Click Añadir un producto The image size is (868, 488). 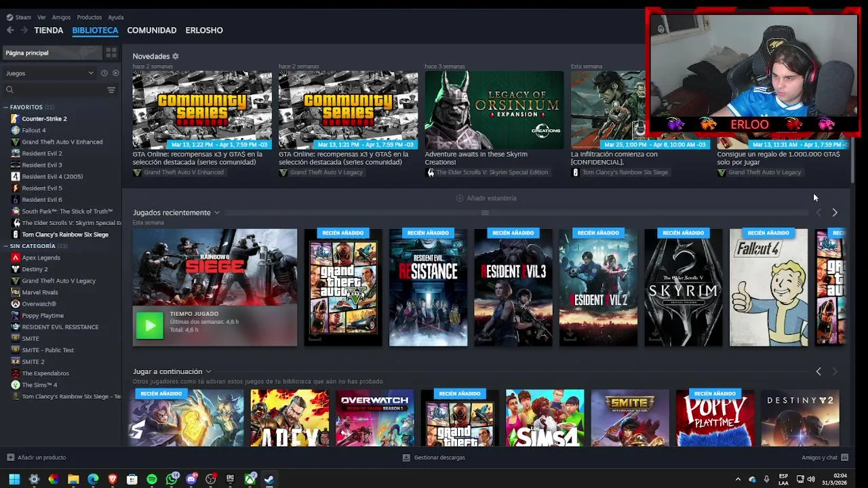36,457
